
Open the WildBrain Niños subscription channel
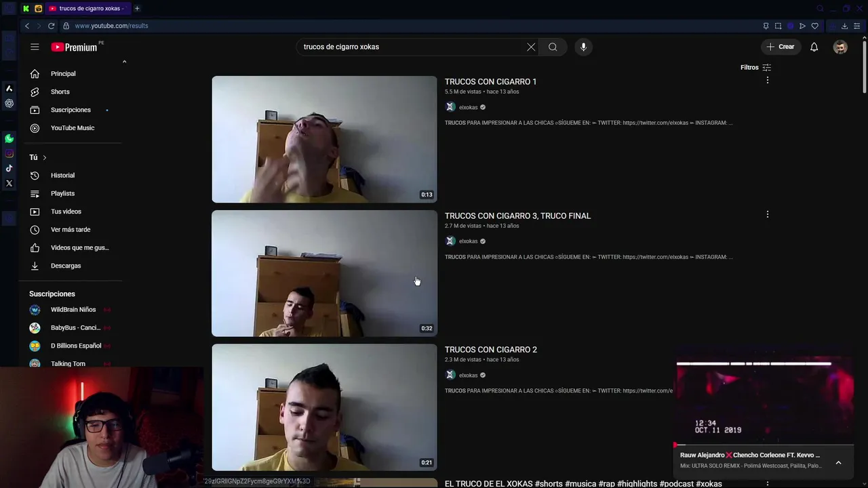tap(75, 309)
